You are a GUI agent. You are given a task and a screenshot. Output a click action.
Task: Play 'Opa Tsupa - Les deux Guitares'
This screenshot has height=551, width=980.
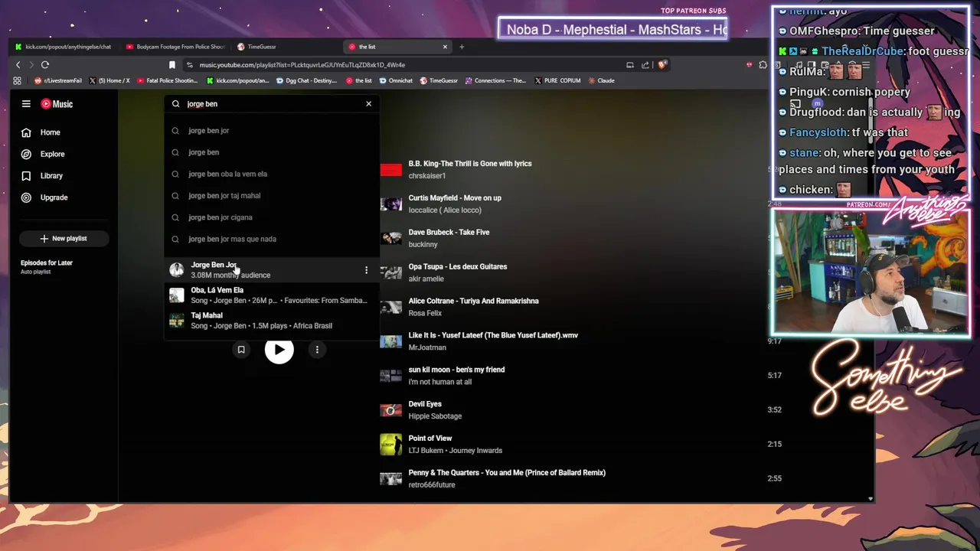click(458, 267)
